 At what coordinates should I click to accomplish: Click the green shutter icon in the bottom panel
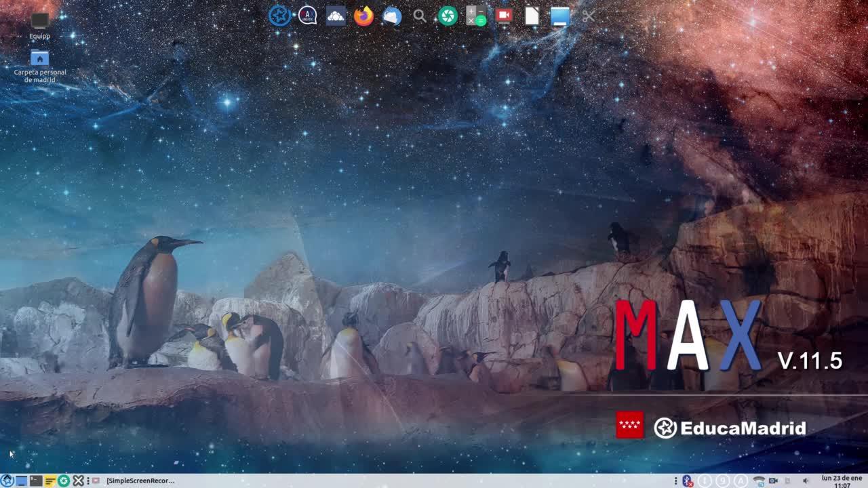[x=64, y=481]
